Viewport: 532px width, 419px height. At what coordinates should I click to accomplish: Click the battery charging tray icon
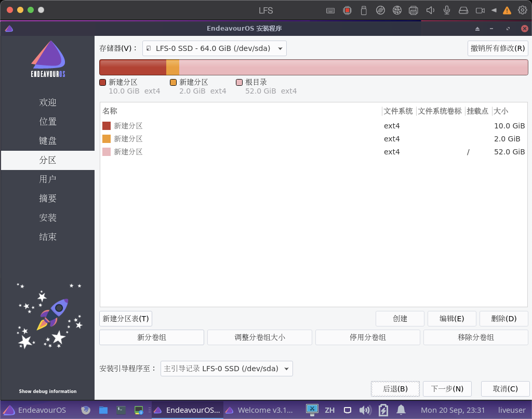pyautogui.click(x=383, y=410)
